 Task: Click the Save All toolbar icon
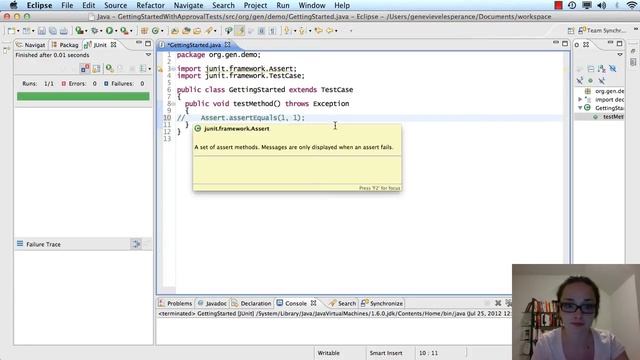53,31
